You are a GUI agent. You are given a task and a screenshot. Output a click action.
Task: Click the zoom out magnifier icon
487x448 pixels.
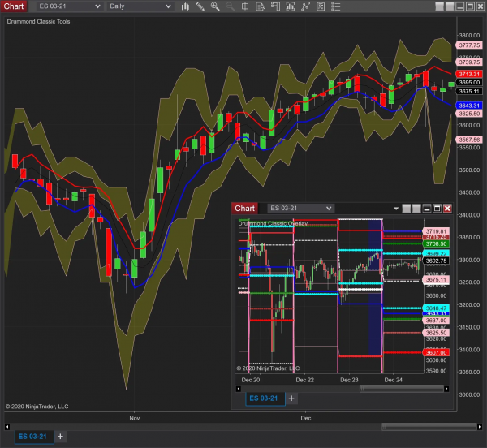click(228, 6)
